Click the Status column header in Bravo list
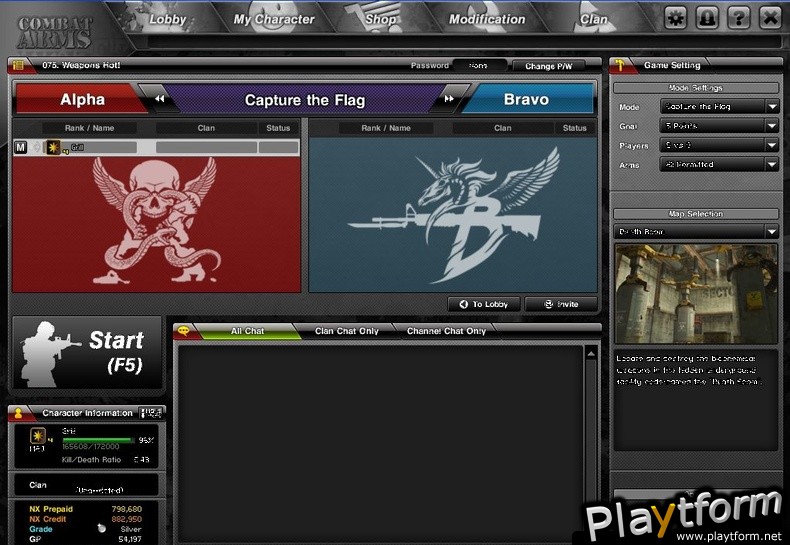 pyautogui.click(x=574, y=128)
